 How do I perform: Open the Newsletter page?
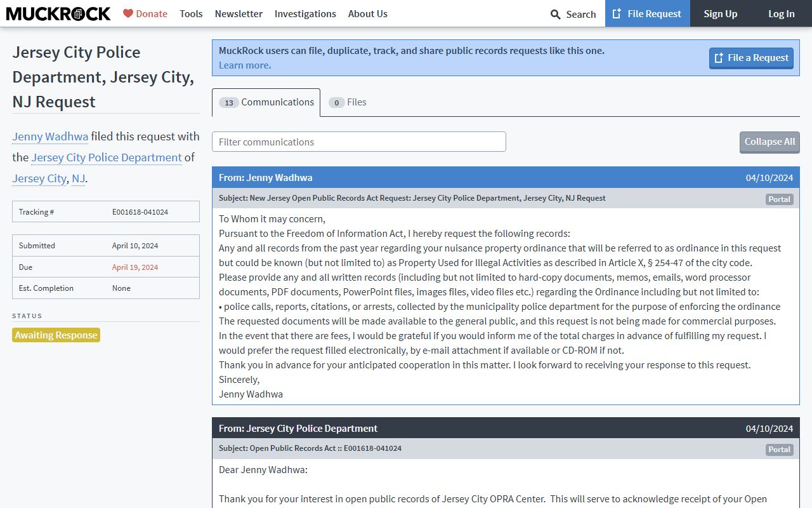coord(239,13)
